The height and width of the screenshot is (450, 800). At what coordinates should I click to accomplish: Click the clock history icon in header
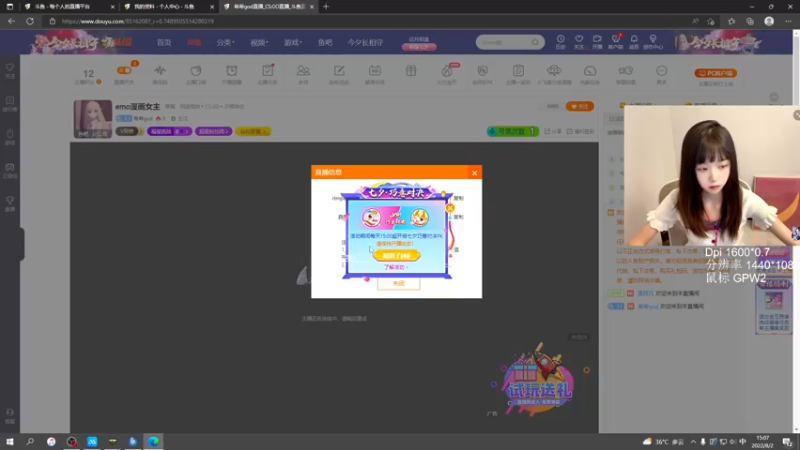[x=560, y=39]
